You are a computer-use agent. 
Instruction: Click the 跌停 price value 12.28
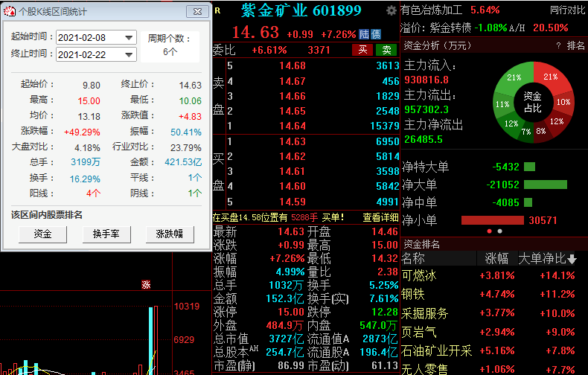[384, 312]
